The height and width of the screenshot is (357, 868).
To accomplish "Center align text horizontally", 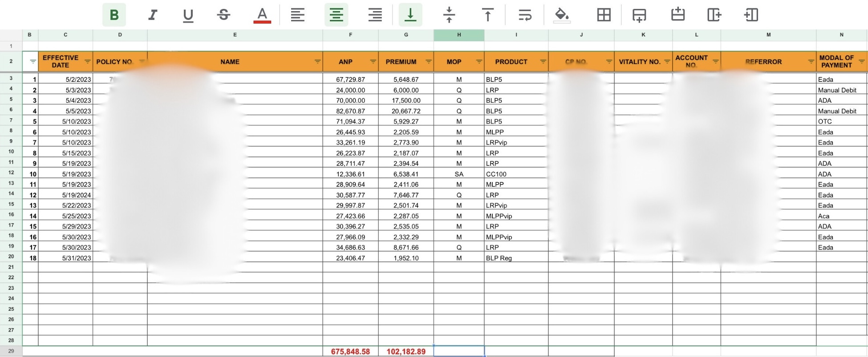I will pos(336,15).
